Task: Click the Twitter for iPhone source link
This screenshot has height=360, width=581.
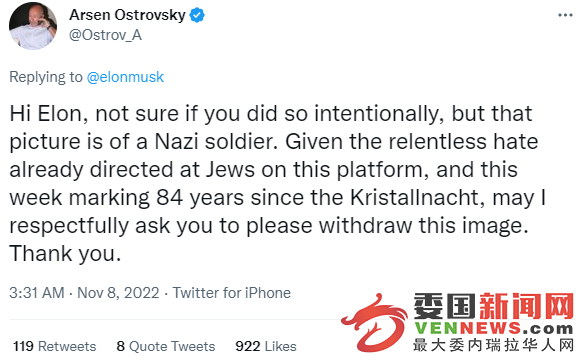Action: (x=232, y=293)
